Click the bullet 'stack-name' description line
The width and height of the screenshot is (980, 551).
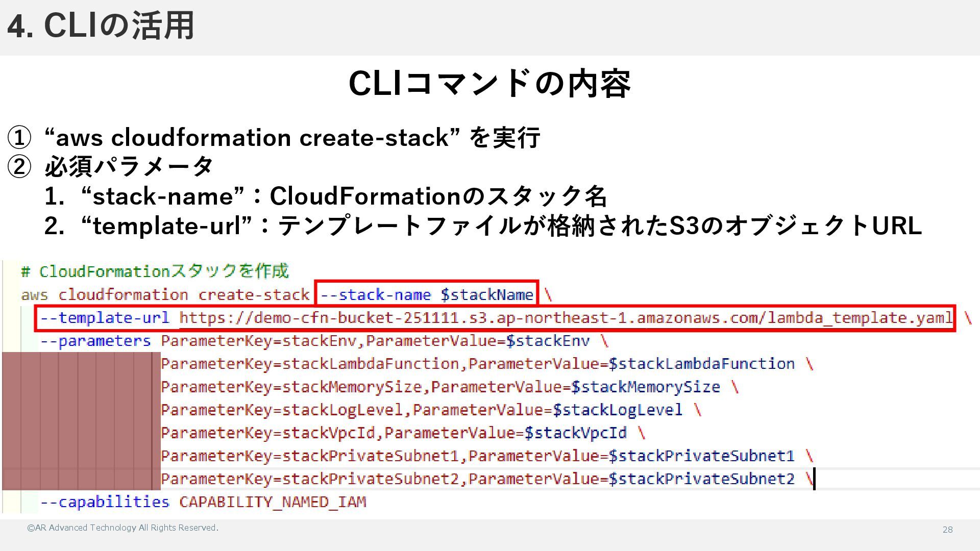[x=326, y=196]
